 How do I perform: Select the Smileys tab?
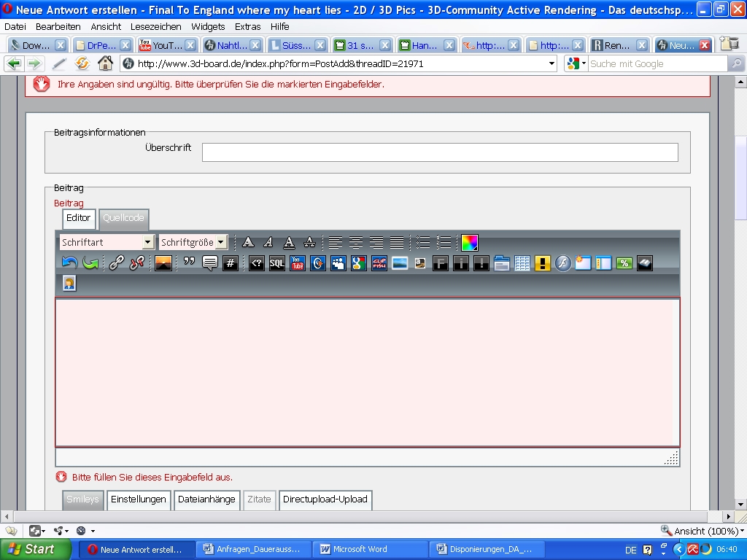83,499
